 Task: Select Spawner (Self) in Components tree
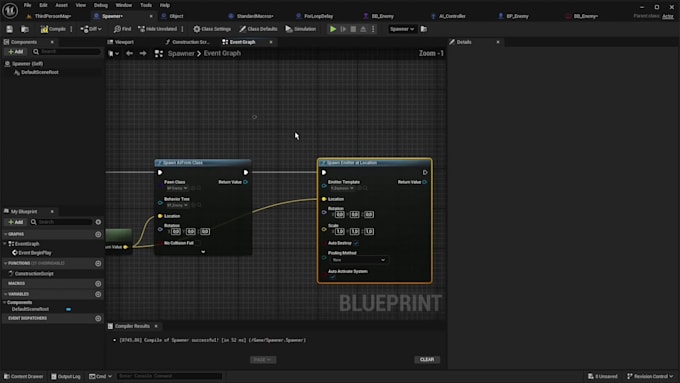coord(27,64)
